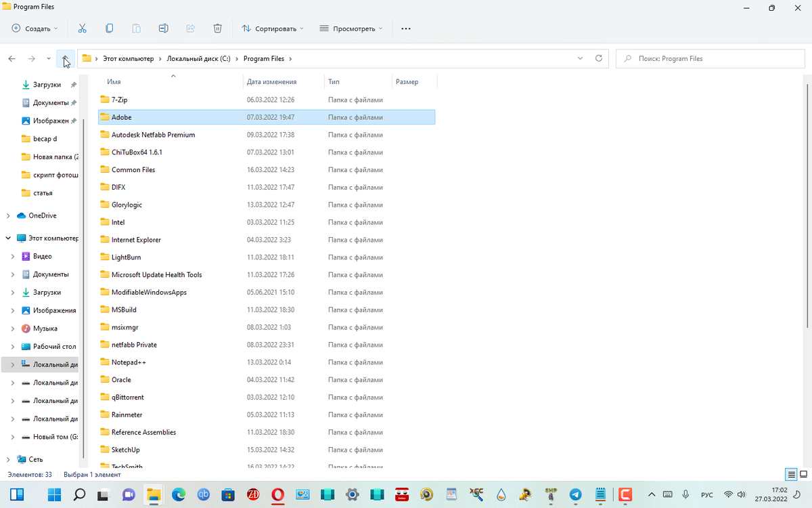Open Opera browser from taskbar
The height and width of the screenshot is (508, 812).
click(x=277, y=494)
